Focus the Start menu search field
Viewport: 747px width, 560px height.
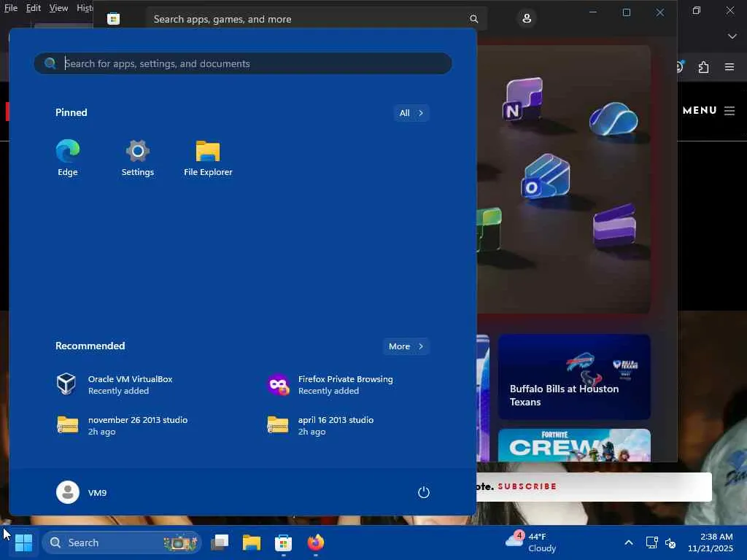243,63
